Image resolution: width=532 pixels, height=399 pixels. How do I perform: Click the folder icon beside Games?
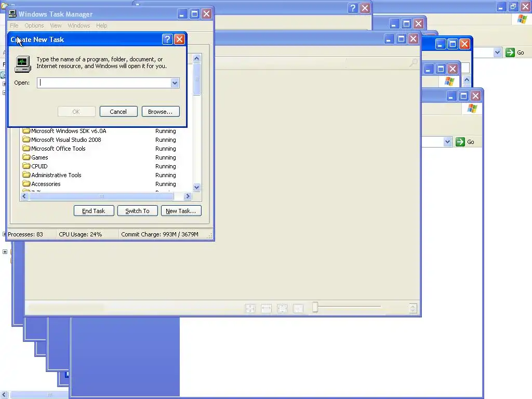tap(26, 157)
